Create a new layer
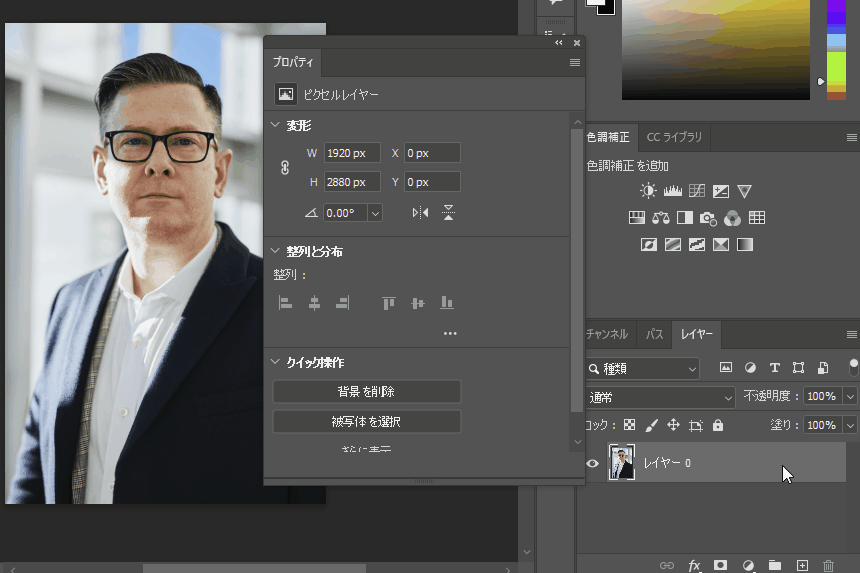 pos(802,565)
